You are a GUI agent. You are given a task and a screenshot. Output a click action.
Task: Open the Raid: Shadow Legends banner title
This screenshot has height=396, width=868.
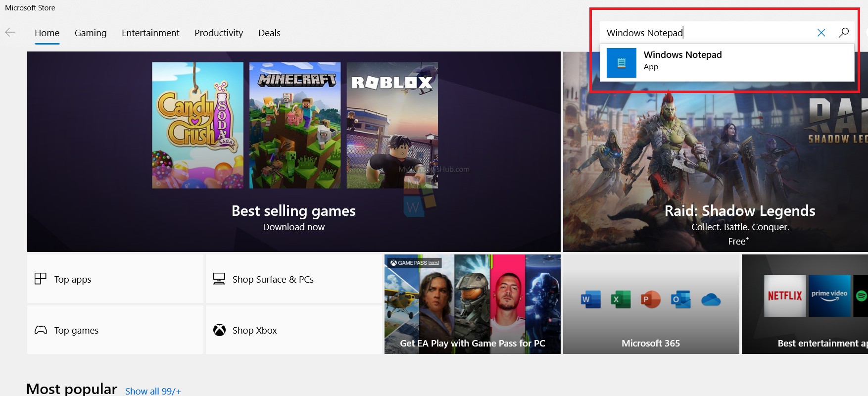740,211
